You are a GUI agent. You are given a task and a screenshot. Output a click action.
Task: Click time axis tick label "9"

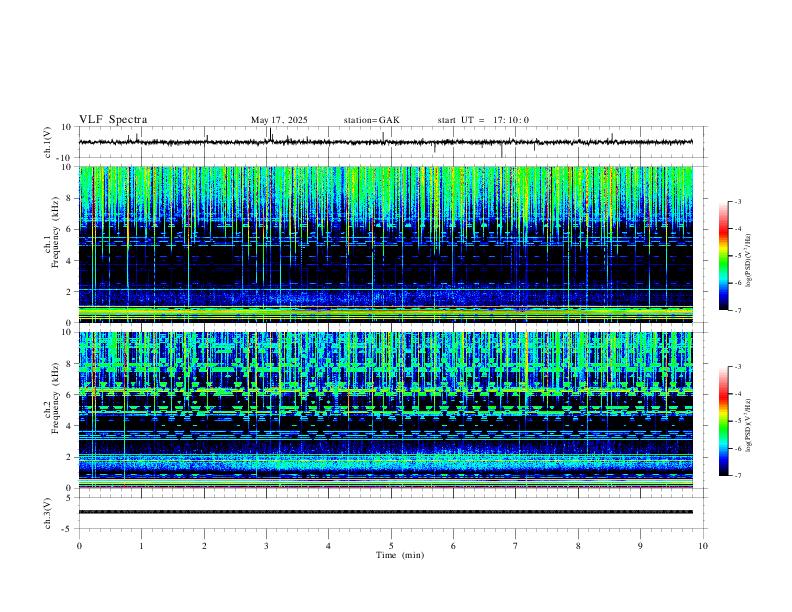pyautogui.click(x=640, y=546)
